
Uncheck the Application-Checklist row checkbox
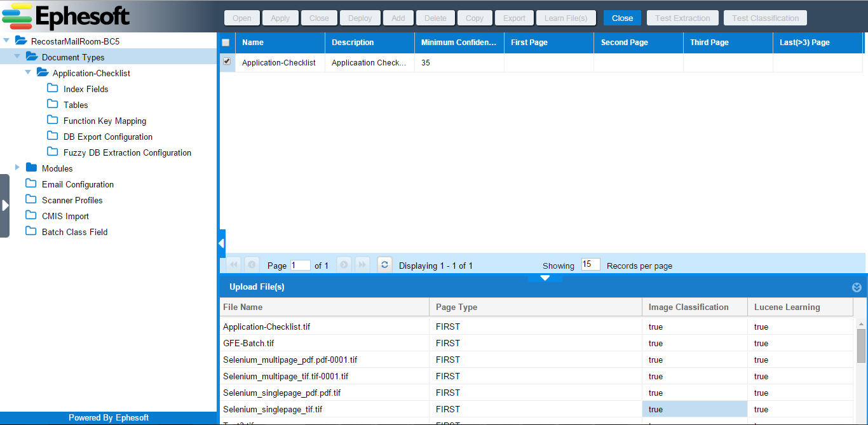click(x=227, y=62)
